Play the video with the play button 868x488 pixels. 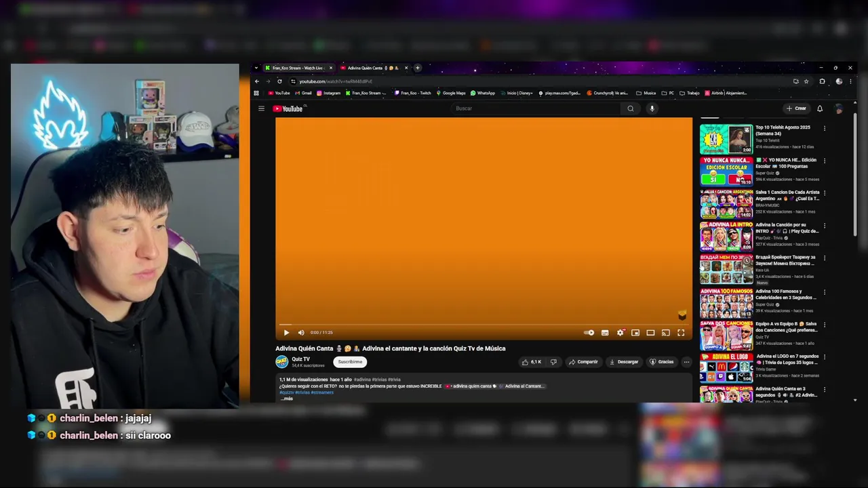[286, 333]
